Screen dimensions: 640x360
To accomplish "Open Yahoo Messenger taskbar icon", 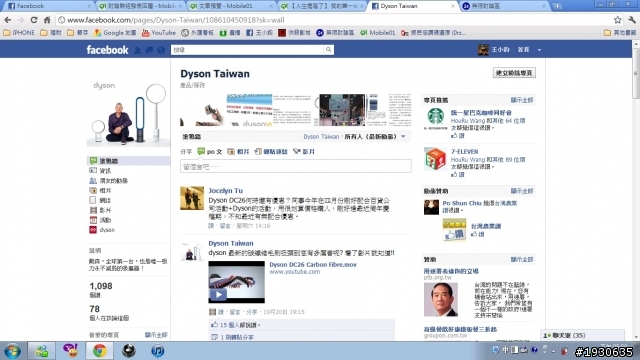I will (70, 351).
